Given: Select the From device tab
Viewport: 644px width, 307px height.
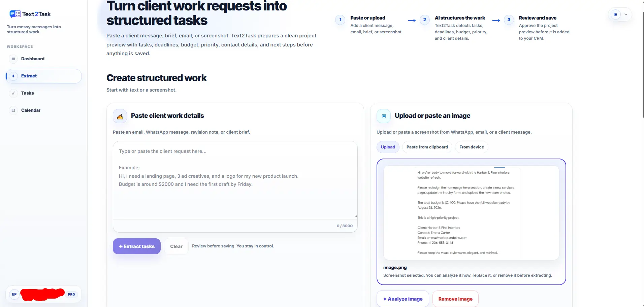Looking at the screenshot, I should click(x=472, y=147).
